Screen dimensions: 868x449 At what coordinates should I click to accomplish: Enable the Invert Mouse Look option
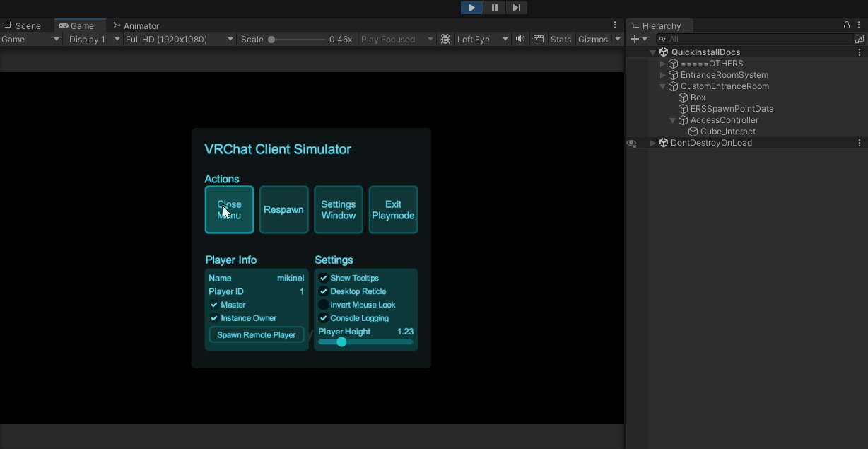pyautogui.click(x=324, y=305)
